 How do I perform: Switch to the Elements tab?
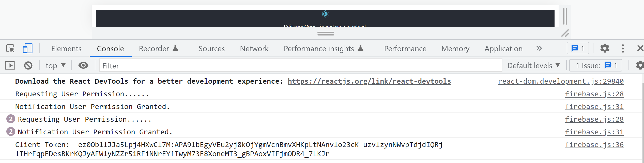(66, 48)
